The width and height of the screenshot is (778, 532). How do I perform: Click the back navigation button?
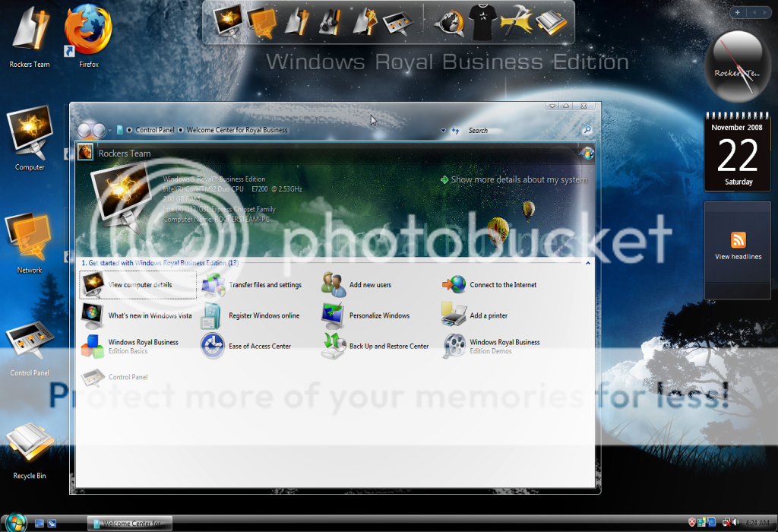[x=84, y=131]
